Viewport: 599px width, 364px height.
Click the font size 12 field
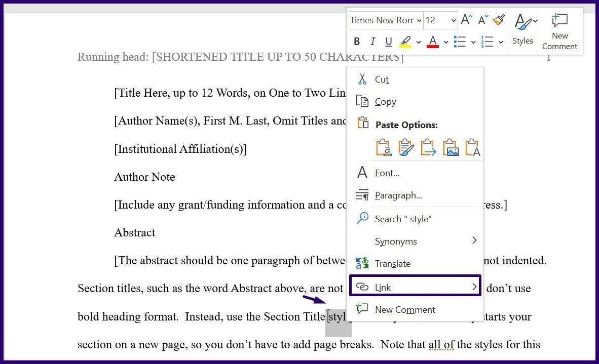point(437,20)
